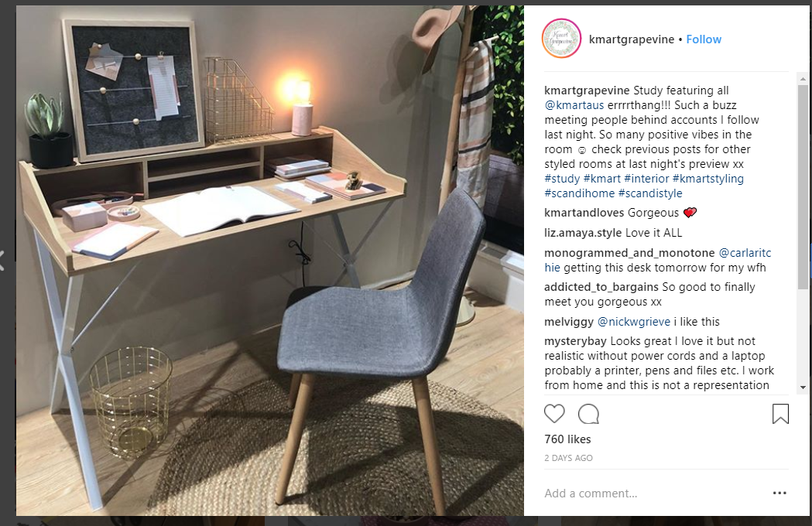Open the 2 DAYS AGO timestamp
The width and height of the screenshot is (812, 526).
coord(568,458)
